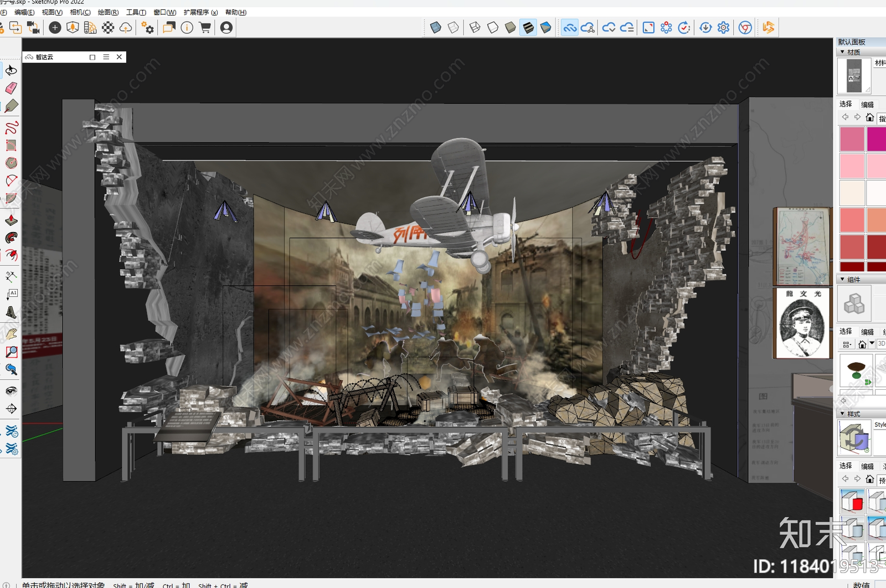The width and height of the screenshot is (886, 588).
Task: Click the blue download circle icon
Action: (x=705, y=27)
